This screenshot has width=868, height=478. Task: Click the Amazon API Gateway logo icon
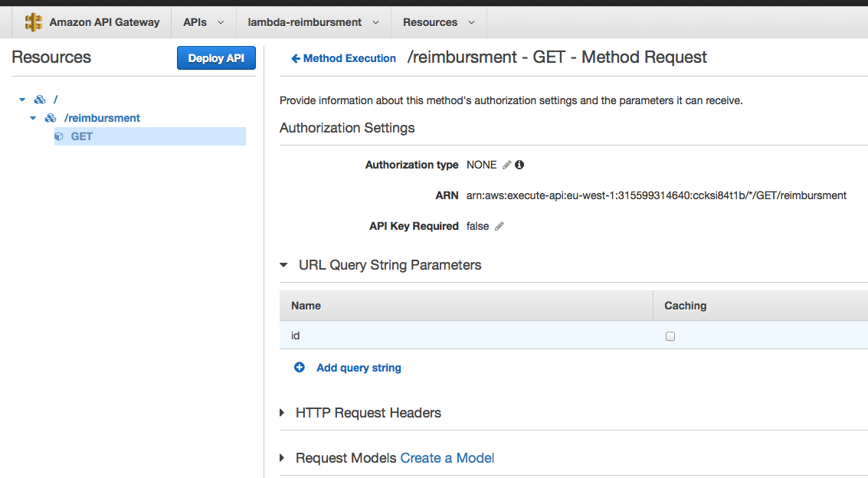pyautogui.click(x=33, y=22)
